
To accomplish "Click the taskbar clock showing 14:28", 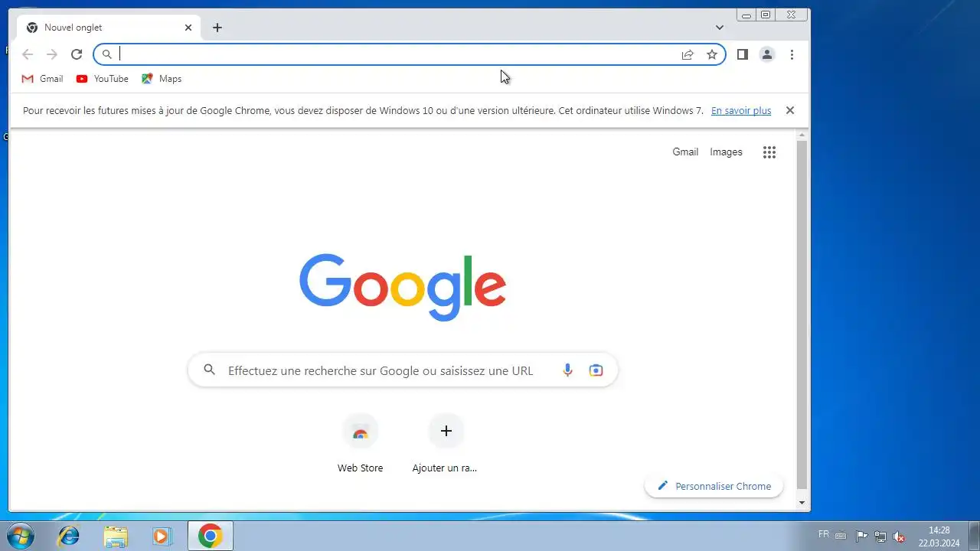I will point(939,536).
